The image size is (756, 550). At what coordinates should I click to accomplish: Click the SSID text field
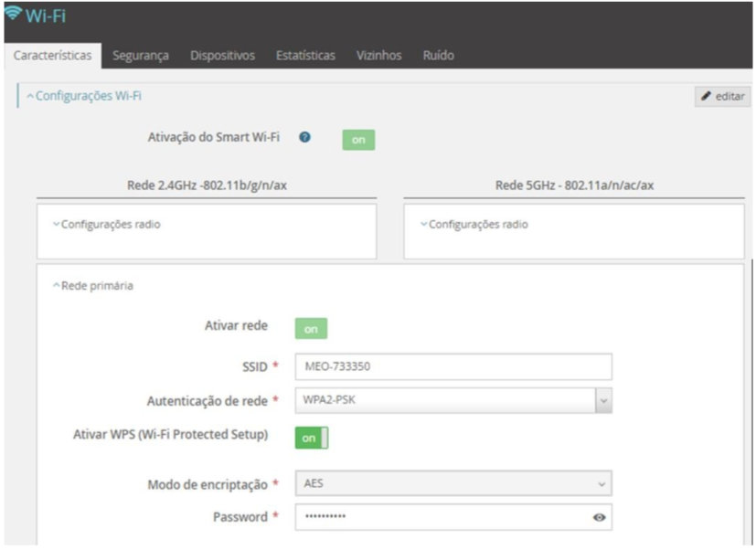pos(453,367)
